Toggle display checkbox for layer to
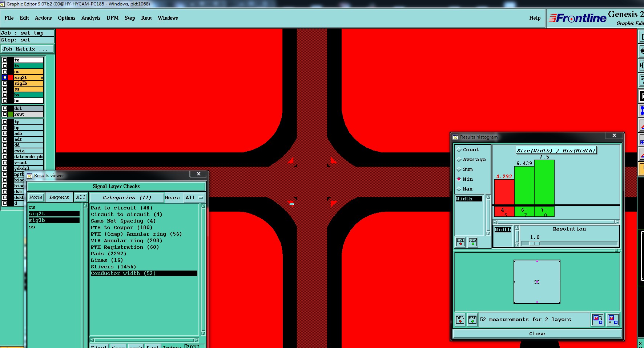 5,60
